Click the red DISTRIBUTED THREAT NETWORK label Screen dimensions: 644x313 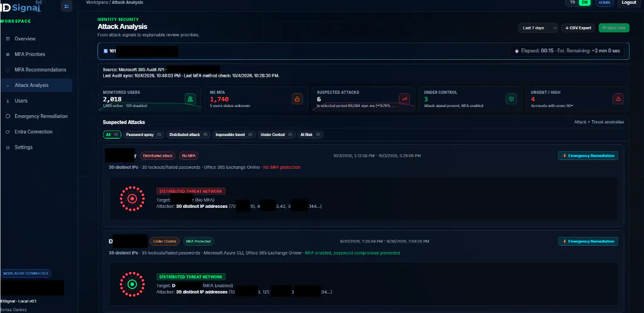(191, 191)
